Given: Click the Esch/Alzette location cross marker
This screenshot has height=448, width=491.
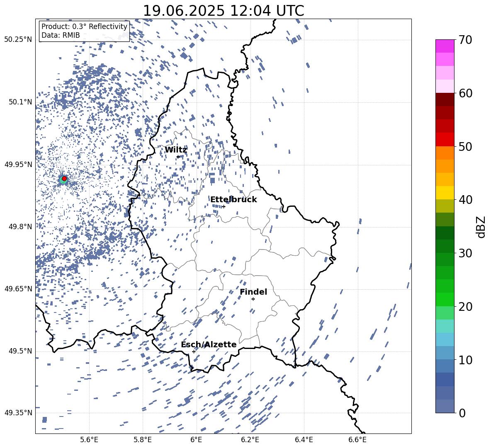Looking at the screenshot, I should [x=194, y=351].
